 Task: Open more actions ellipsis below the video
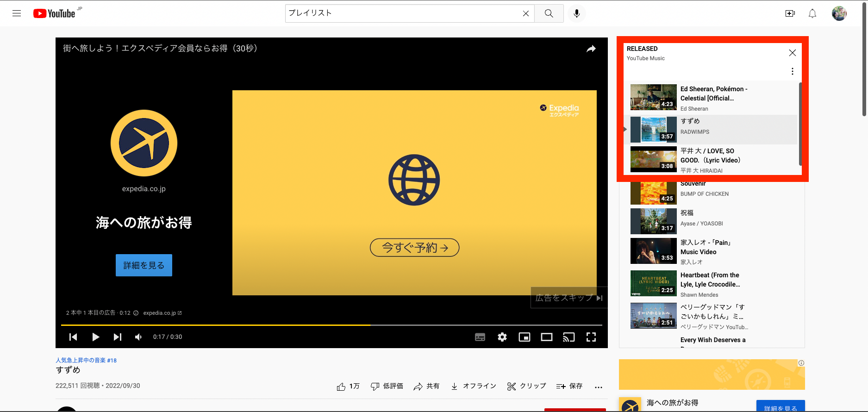click(599, 387)
